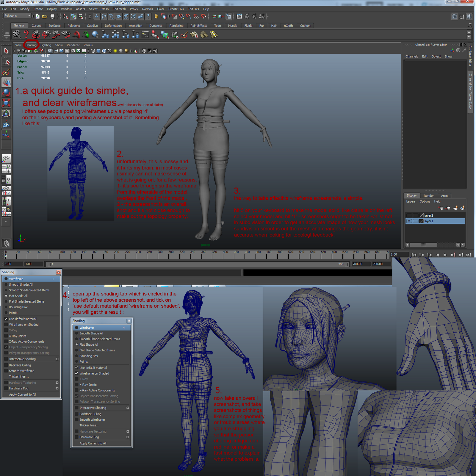This screenshot has height=476, width=476.
Task: Open the Edit Mesh menu
Action: point(119,9)
